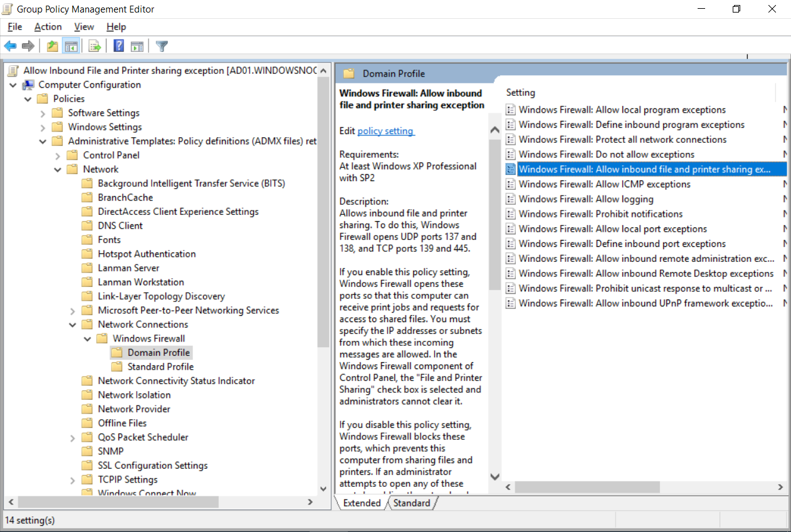Select Prohibit unicast response to multicast setting
Image resolution: width=791 pixels, height=532 pixels.
[x=646, y=288]
